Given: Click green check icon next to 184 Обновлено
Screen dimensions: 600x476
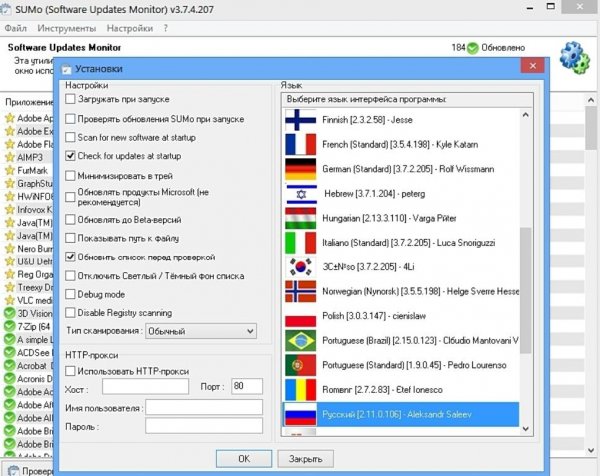Looking at the screenshot, I should pyautogui.click(x=473, y=48).
